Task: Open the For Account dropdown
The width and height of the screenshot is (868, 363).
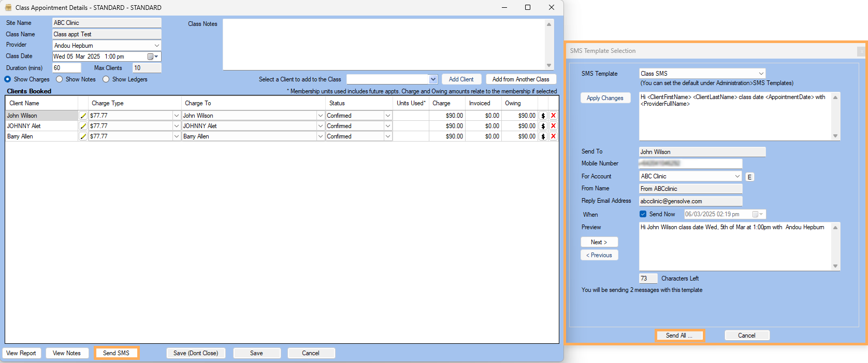Action: coord(737,176)
